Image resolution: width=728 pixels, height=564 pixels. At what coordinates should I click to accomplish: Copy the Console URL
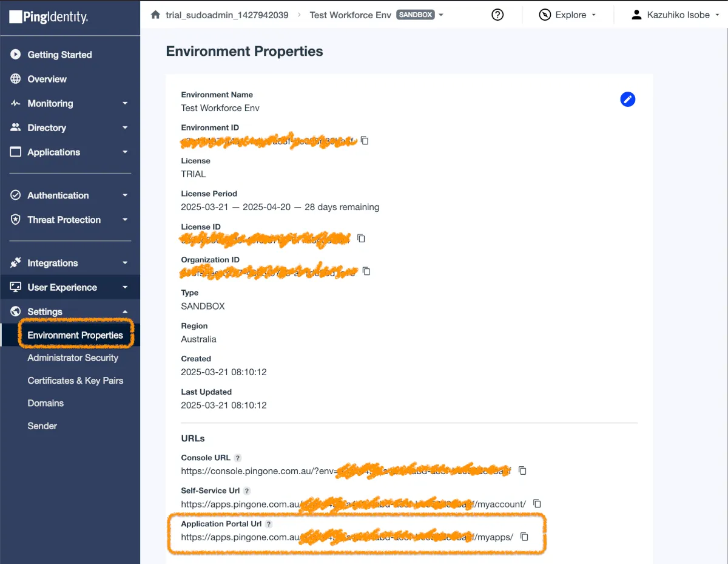pyautogui.click(x=522, y=471)
